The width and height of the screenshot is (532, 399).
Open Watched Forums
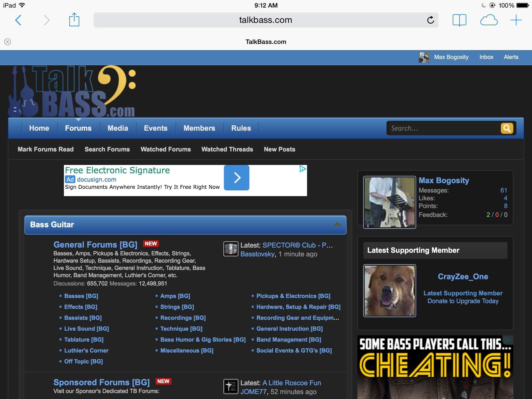coord(166,149)
